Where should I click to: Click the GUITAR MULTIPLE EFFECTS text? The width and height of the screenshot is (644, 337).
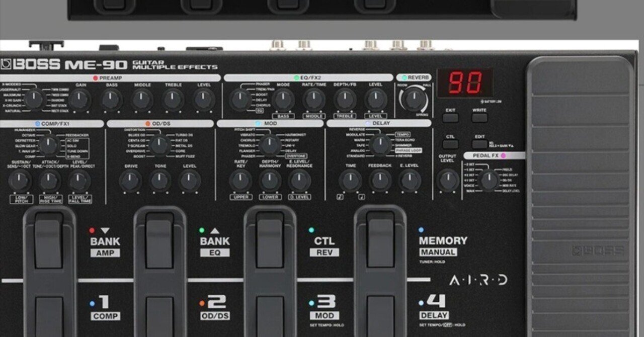point(175,64)
